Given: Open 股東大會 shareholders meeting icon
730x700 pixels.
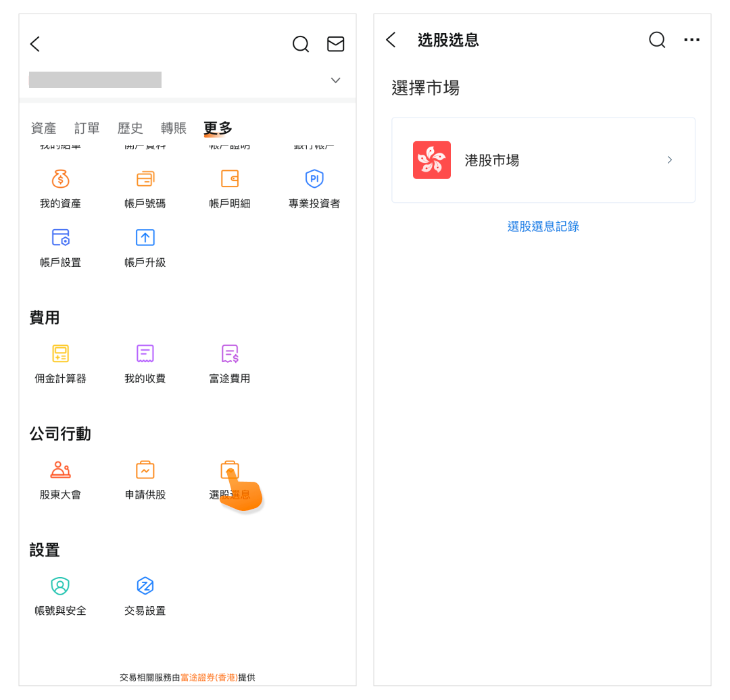Looking at the screenshot, I should coord(61,470).
